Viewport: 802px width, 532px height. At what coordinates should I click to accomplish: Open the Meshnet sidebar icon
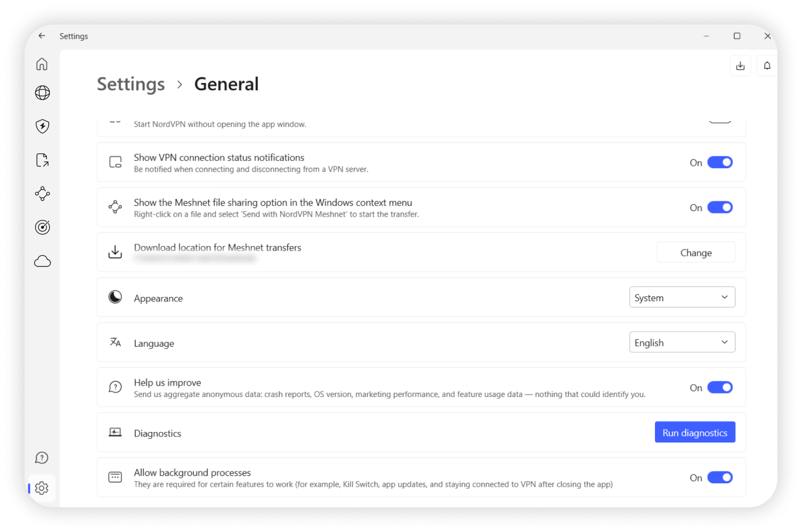(x=42, y=193)
